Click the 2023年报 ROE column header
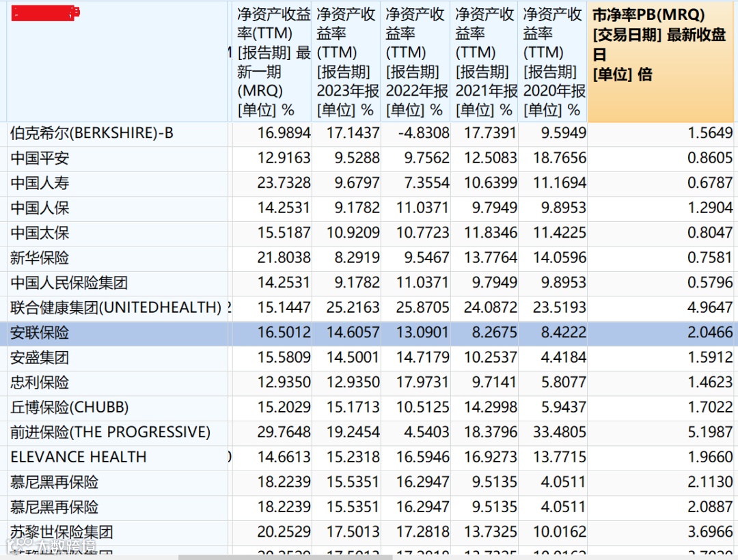Viewport: 738px width, 560px height. point(346,61)
